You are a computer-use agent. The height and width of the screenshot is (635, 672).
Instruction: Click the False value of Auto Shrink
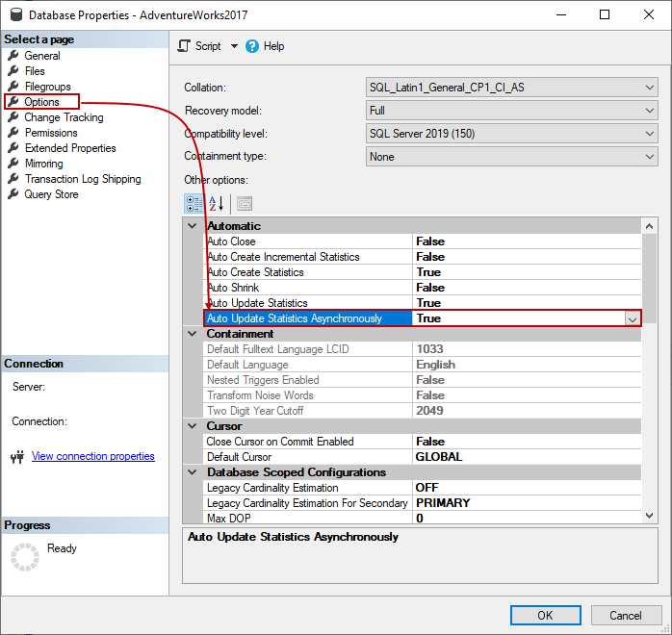[x=430, y=288]
